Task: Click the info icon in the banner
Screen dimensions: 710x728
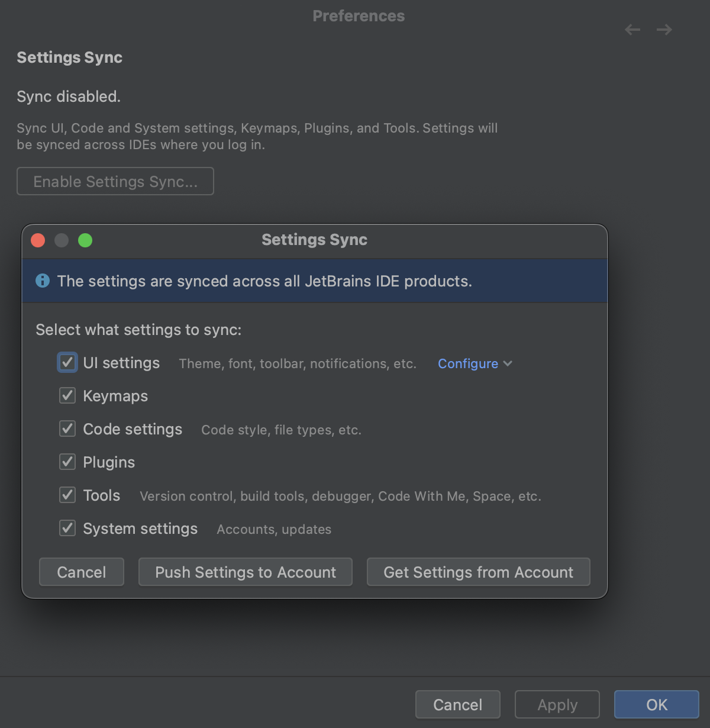Action: (42, 281)
